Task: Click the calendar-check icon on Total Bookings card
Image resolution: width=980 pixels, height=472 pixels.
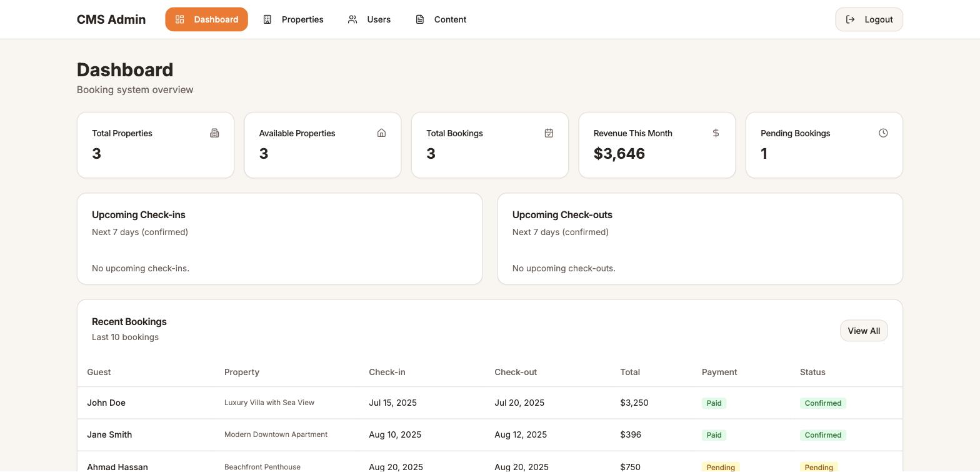Action: coord(549,133)
